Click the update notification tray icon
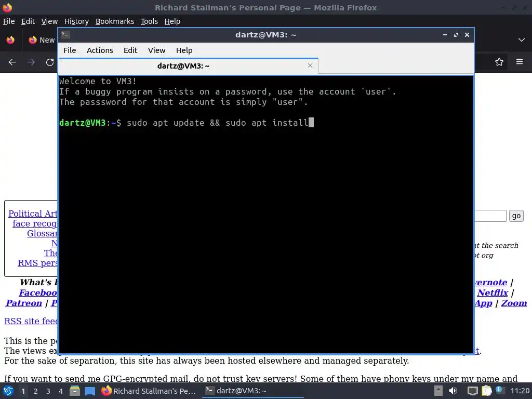This screenshot has height=399, width=532. tap(499, 390)
